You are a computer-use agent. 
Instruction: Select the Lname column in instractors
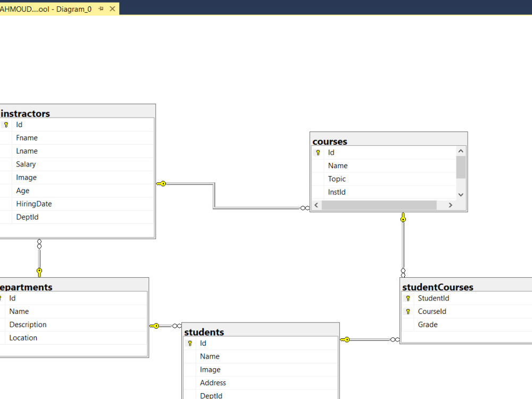click(x=77, y=151)
